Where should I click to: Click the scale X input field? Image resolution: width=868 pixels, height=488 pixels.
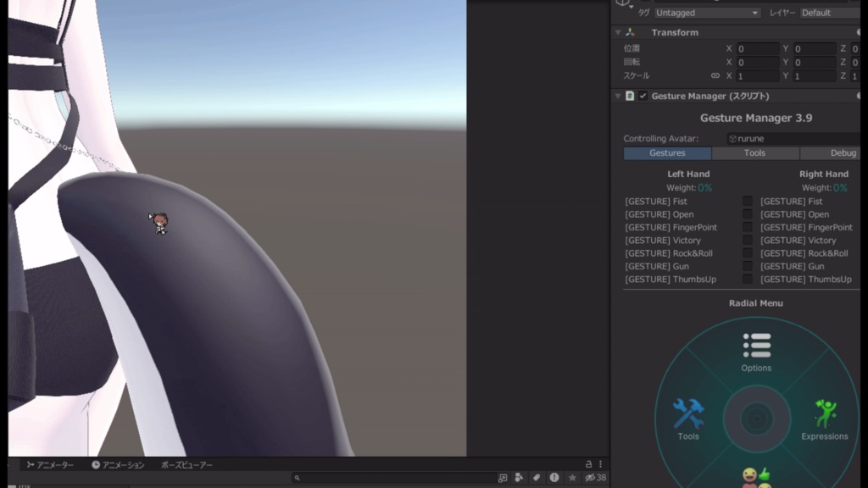coord(757,75)
